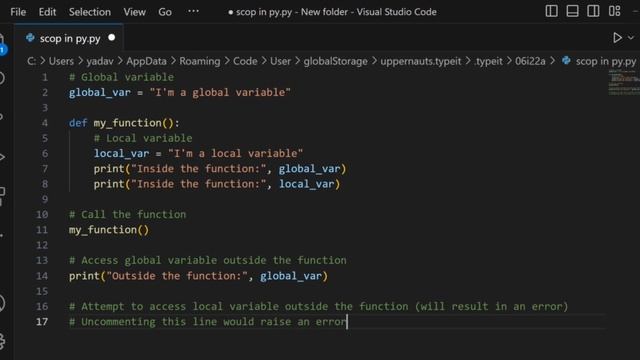Click the string "I'm a global variable"
The height and width of the screenshot is (360, 640).
point(220,92)
